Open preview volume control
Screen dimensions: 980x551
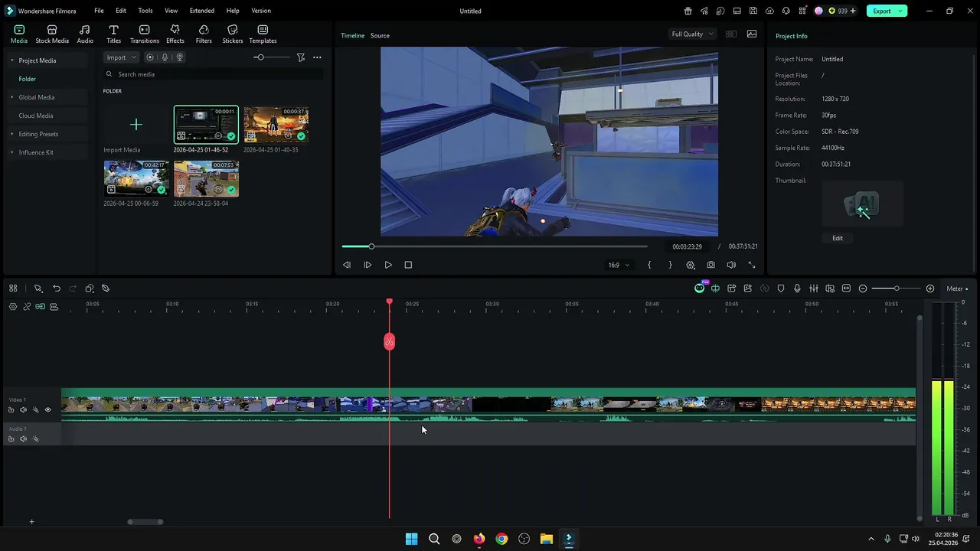[x=731, y=265]
